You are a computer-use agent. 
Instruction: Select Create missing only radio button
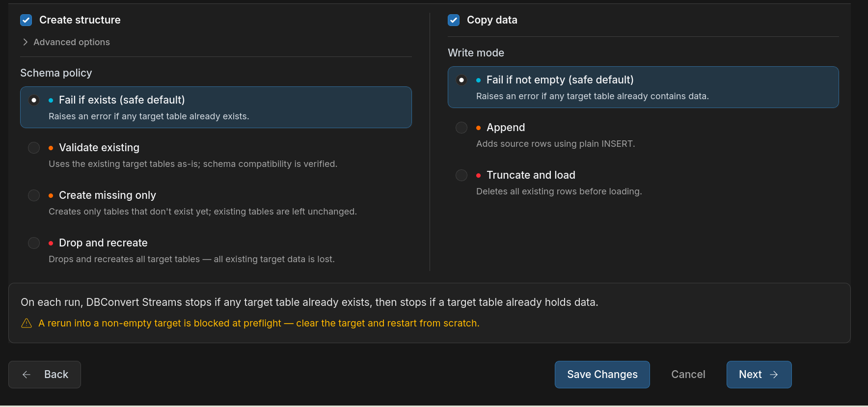click(x=34, y=195)
